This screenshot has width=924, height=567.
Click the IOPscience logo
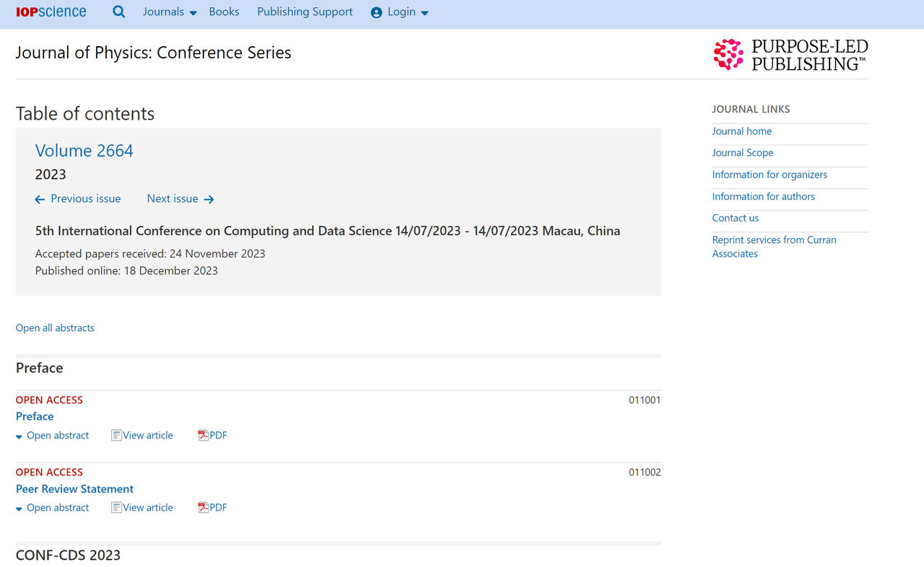tap(51, 12)
